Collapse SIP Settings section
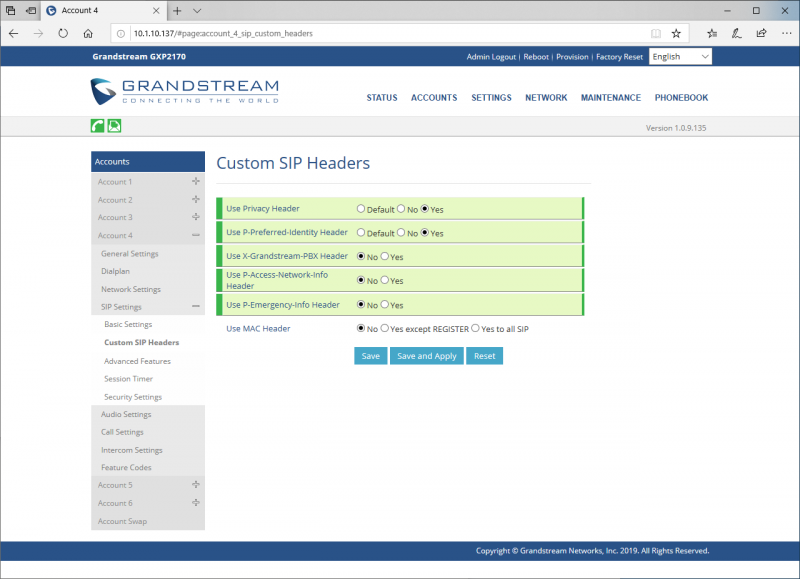The image size is (800, 579). (x=196, y=307)
